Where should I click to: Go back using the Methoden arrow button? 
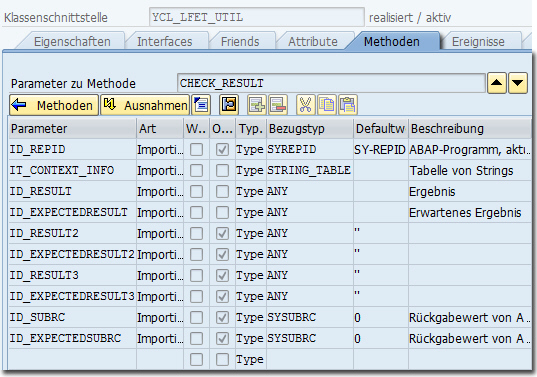click(x=54, y=105)
